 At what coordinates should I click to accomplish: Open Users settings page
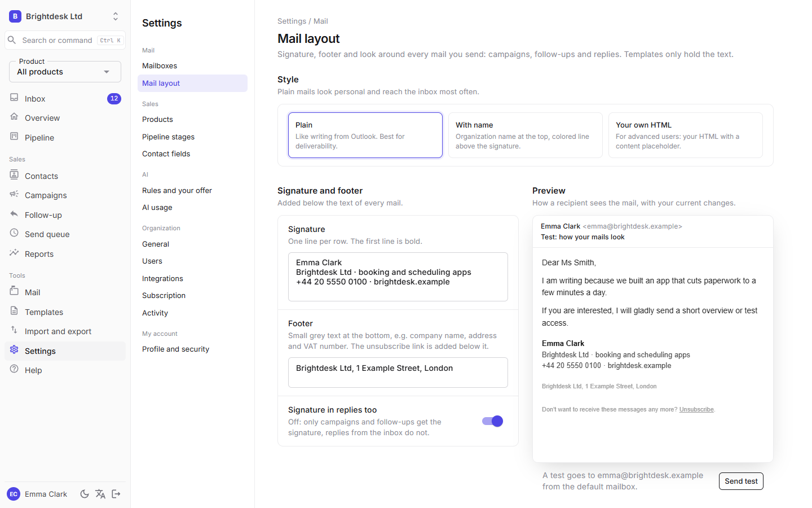point(192,261)
